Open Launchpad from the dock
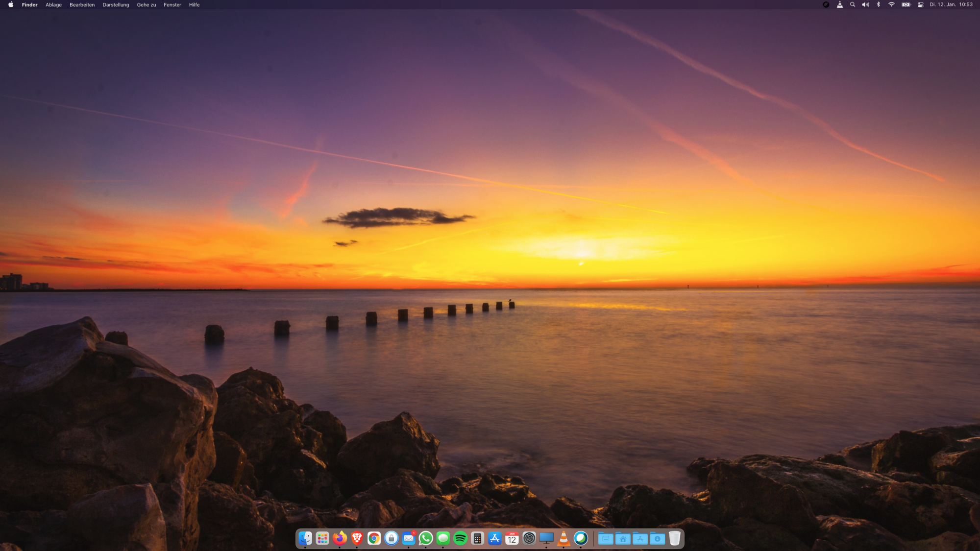This screenshot has height=551, width=980. click(322, 538)
